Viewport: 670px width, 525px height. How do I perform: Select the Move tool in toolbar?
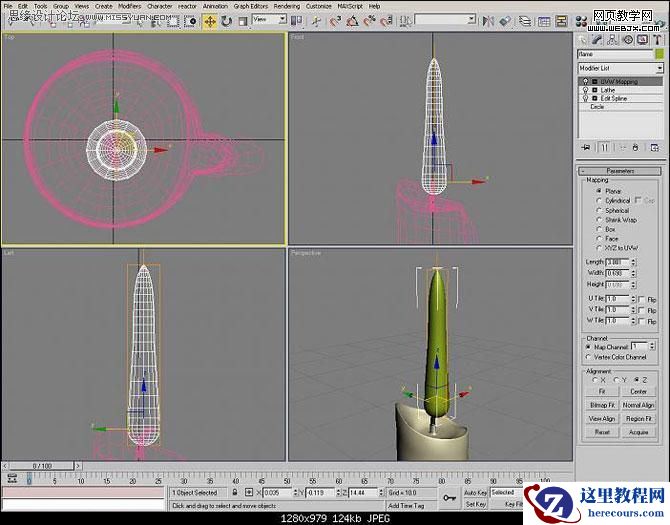[x=209, y=21]
